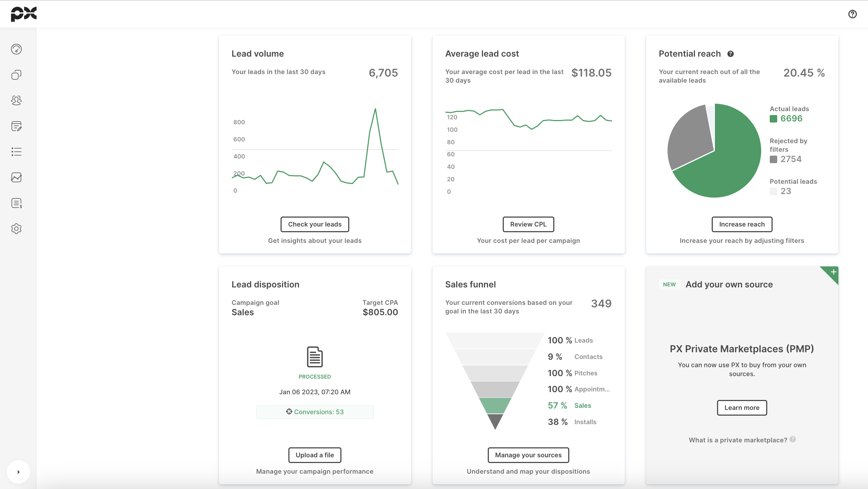Expand the sidebar with chevron button
This screenshot has height=489, width=868.
[18, 472]
